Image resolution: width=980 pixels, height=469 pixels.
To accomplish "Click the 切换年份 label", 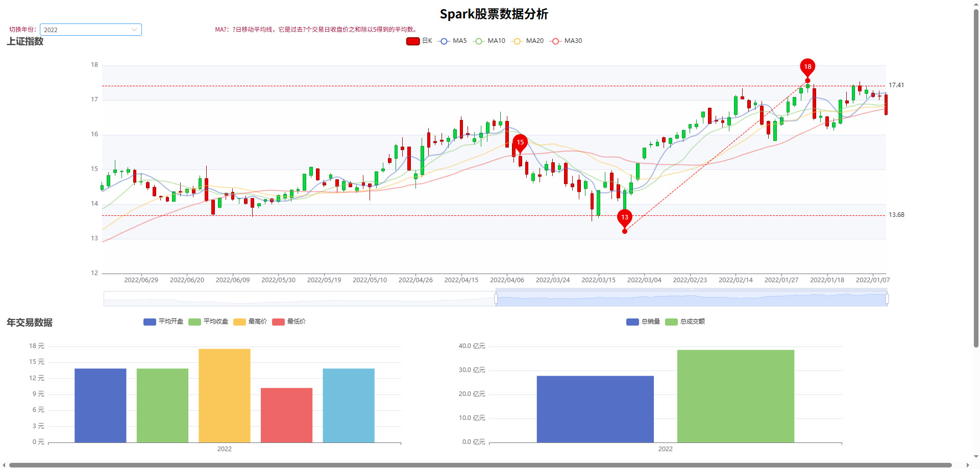I will tap(23, 30).
